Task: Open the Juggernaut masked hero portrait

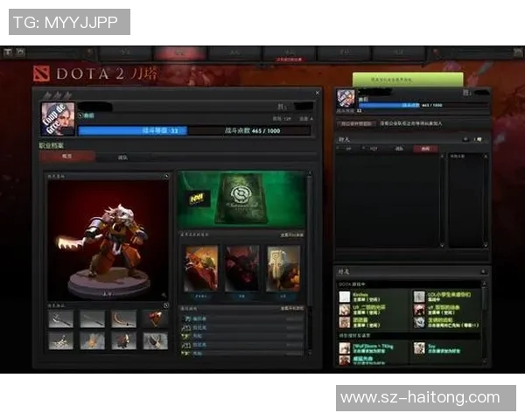Action: 283,269
